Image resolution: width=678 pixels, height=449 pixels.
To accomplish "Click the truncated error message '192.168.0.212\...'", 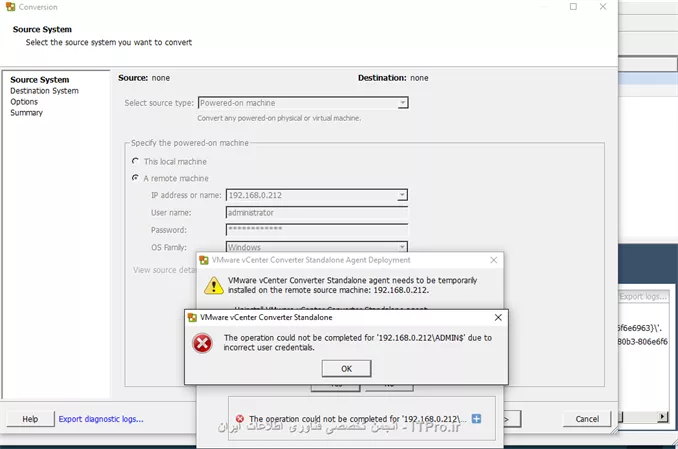I will pyautogui.click(x=358, y=419).
